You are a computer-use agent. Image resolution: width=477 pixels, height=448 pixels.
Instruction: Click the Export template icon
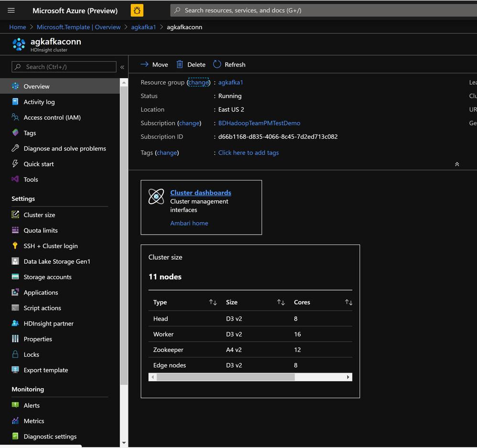click(15, 370)
